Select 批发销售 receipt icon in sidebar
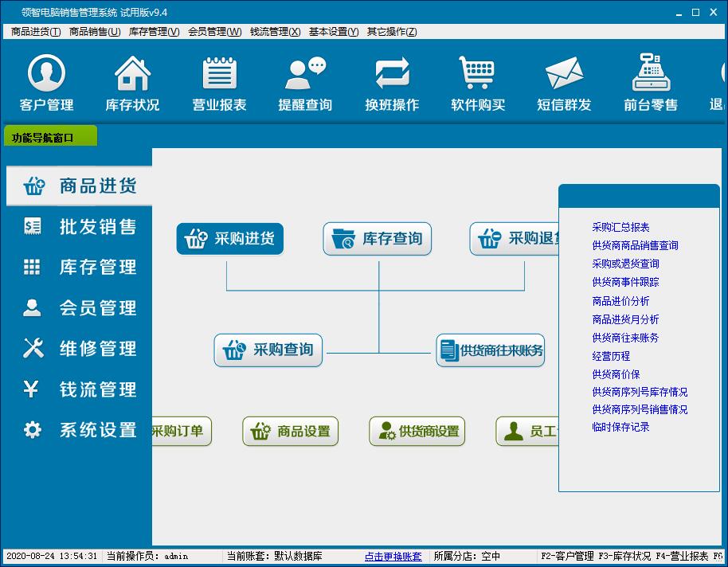This screenshot has width=728, height=567. pos(32,226)
